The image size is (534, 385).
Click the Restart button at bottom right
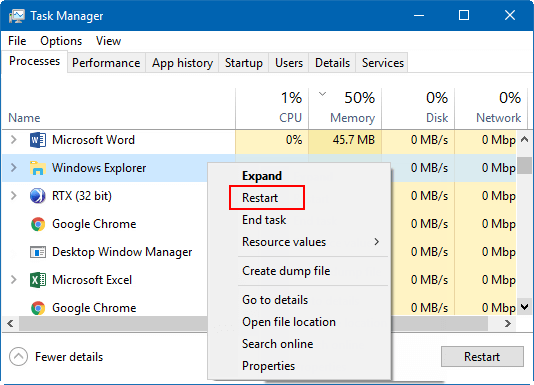pyautogui.click(x=482, y=357)
